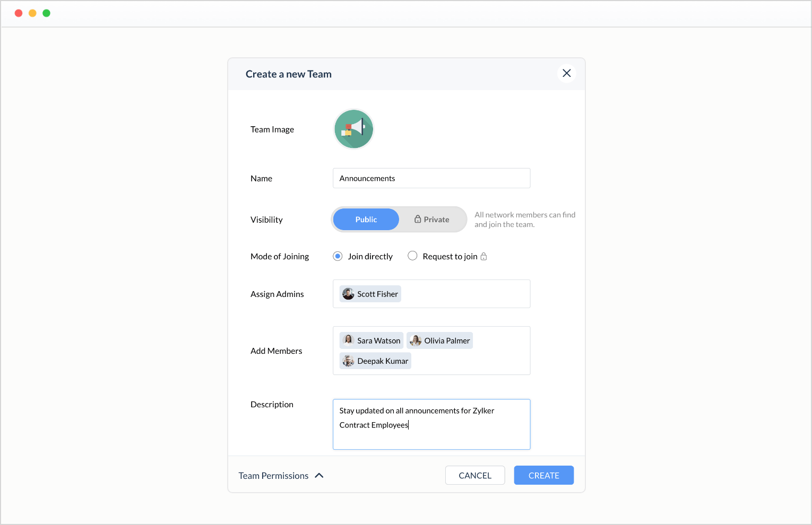Expand the Team Permissions chevron
Viewport: 812px width, 525px height.
point(319,476)
